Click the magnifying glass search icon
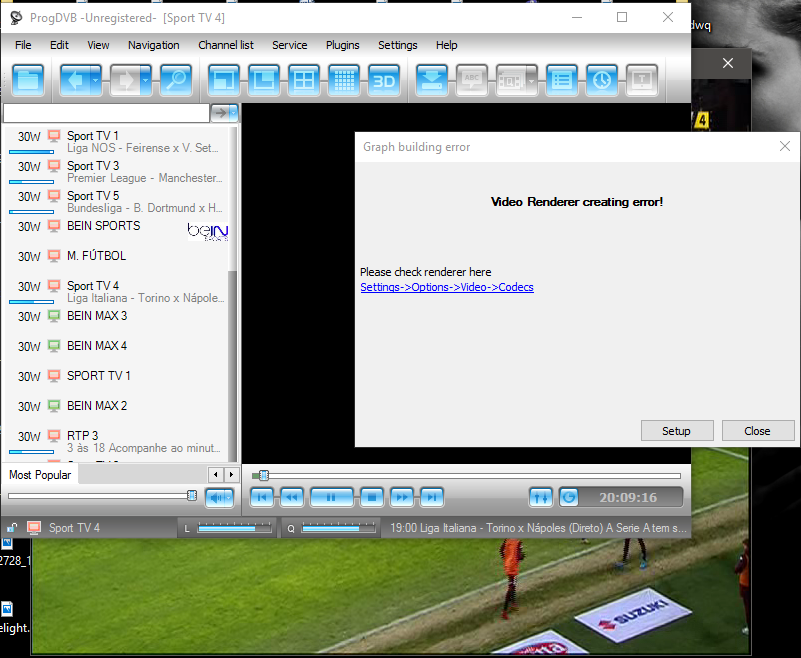Viewport: 801px width, 658px height. 176,80
